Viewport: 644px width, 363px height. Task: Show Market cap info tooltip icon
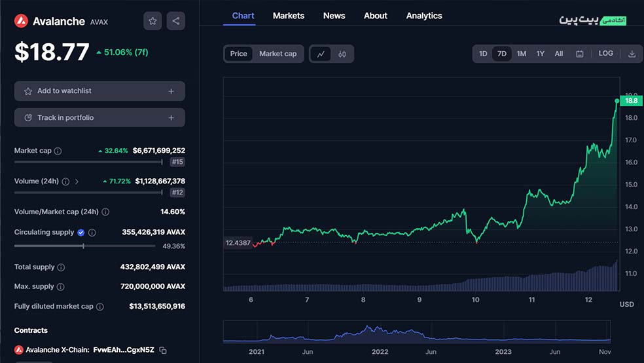click(58, 151)
